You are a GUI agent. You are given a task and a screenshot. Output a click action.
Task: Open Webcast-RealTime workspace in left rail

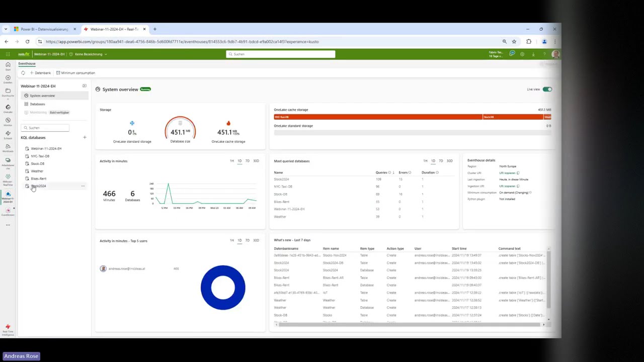(8, 179)
